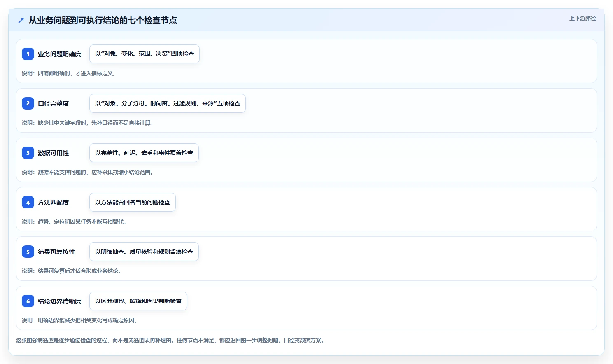This screenshot has width=613, height=364.
Task: Click step number badge 3
Action: click(x=28, y=153)
